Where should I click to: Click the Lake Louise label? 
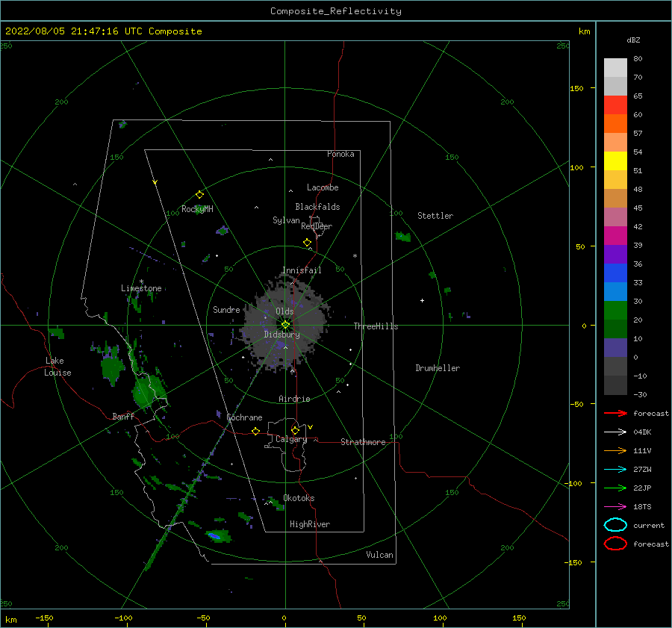click(x=57, y=367)
